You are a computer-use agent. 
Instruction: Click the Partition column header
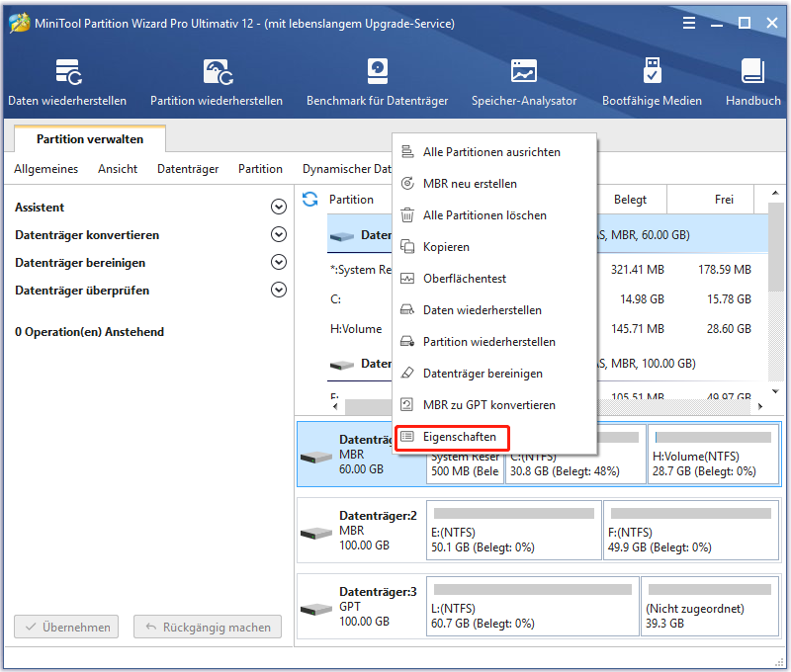click(x=351, y=200)
